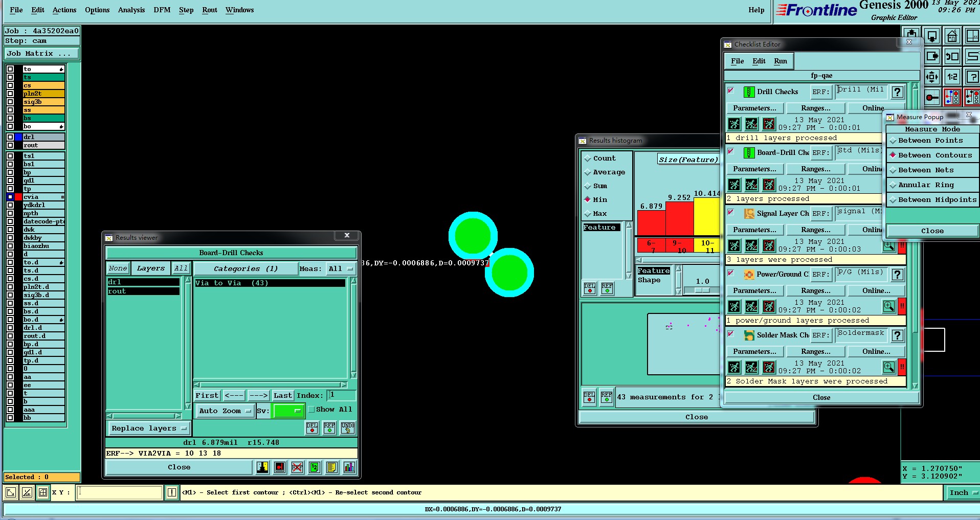Click the Home view icon in the top toolbar

(x=952, y=36)
